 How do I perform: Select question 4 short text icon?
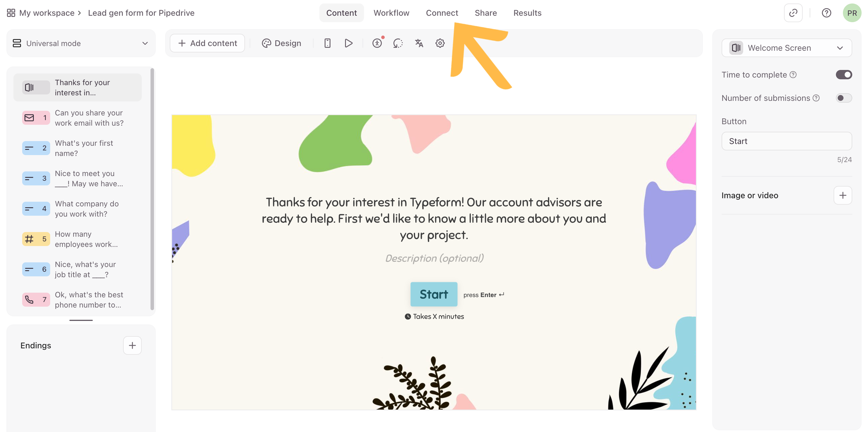(36, 209)
